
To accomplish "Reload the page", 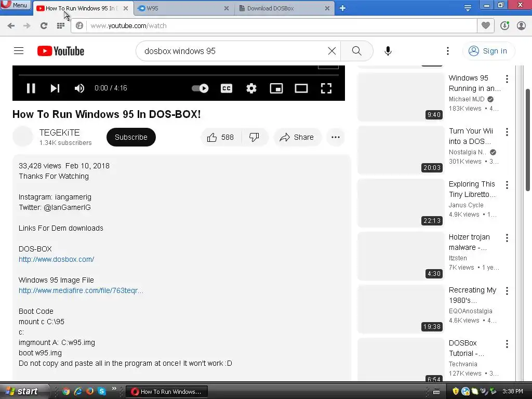I will point(44,26).
